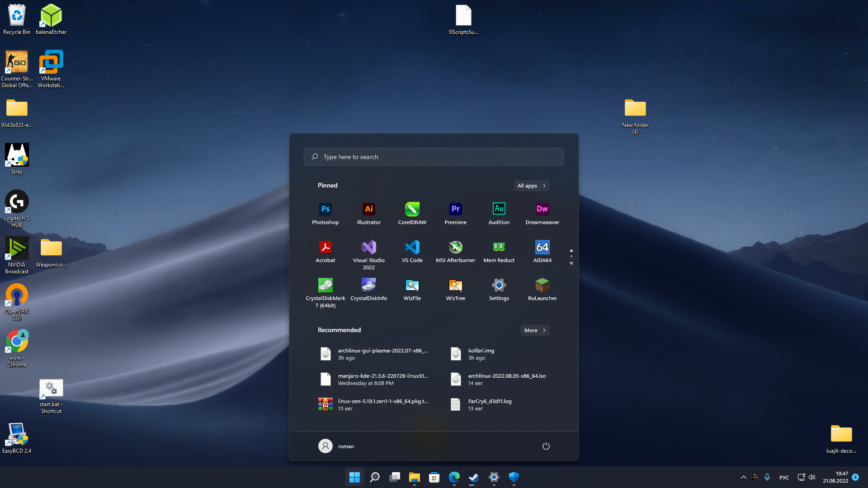
Task: Open MSI Afterburner pinned icon
Action: click(x=455, y=251)
